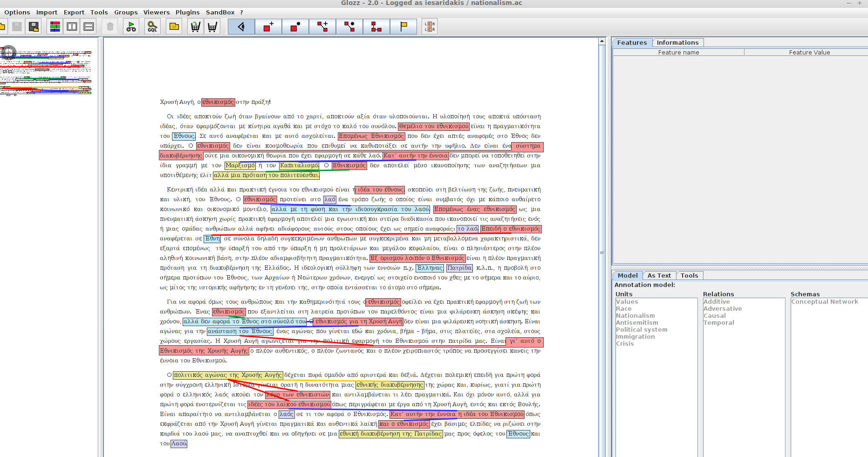Click the Feature Value column header
The height and width of the screenshot is (457, 868).
[809, 52]
